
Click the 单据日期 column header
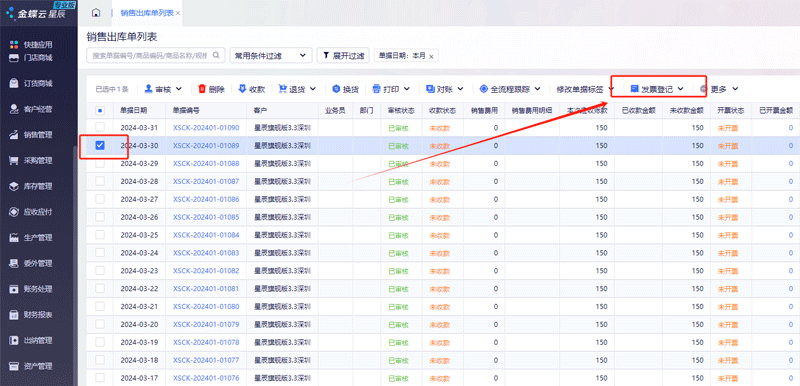point(134,110)
